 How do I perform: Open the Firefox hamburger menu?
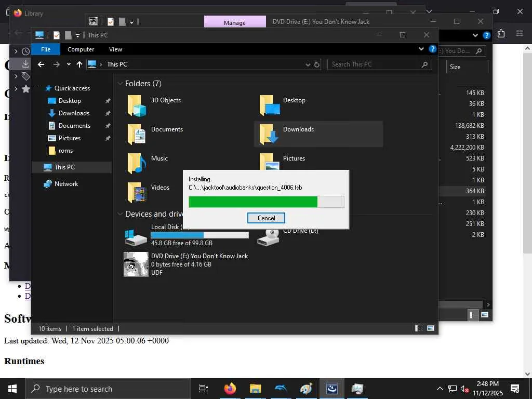pos(520,33)
